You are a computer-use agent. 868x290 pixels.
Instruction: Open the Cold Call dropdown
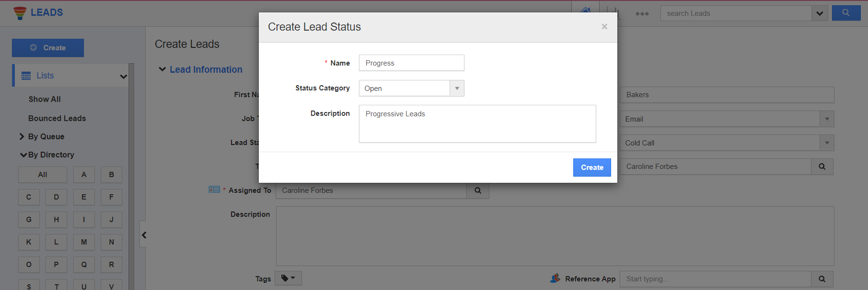click(827, 143)
